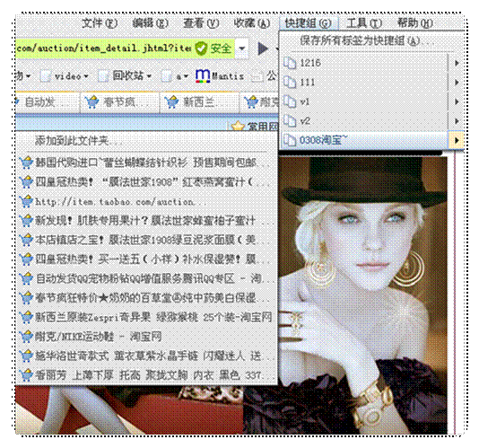Open the Mantis bookmark

pos(220,75)
